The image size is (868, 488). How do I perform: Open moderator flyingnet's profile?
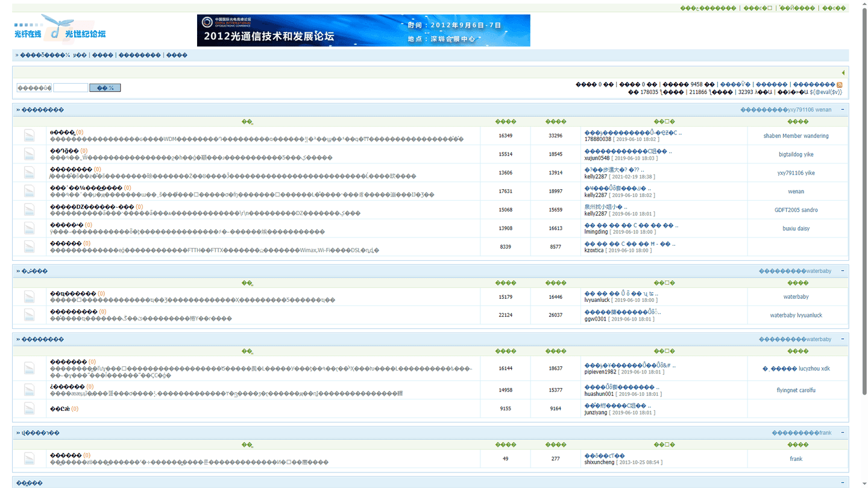coord(787,390)
